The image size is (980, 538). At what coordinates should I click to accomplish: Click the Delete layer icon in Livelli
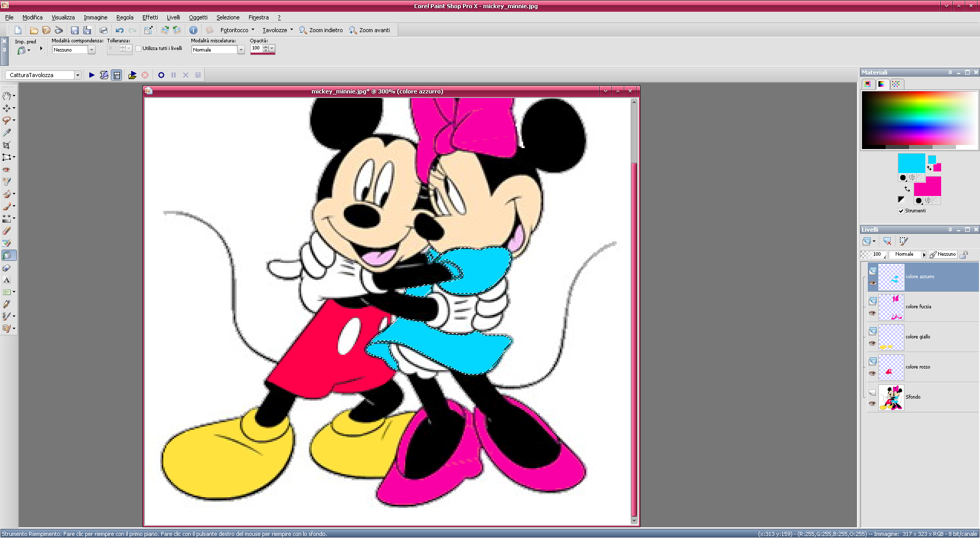coord(887,241)
